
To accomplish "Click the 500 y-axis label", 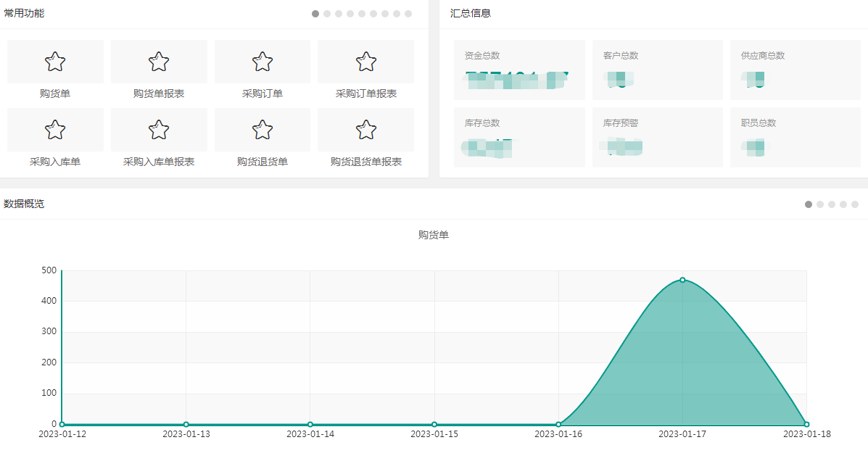I will 49,270.
